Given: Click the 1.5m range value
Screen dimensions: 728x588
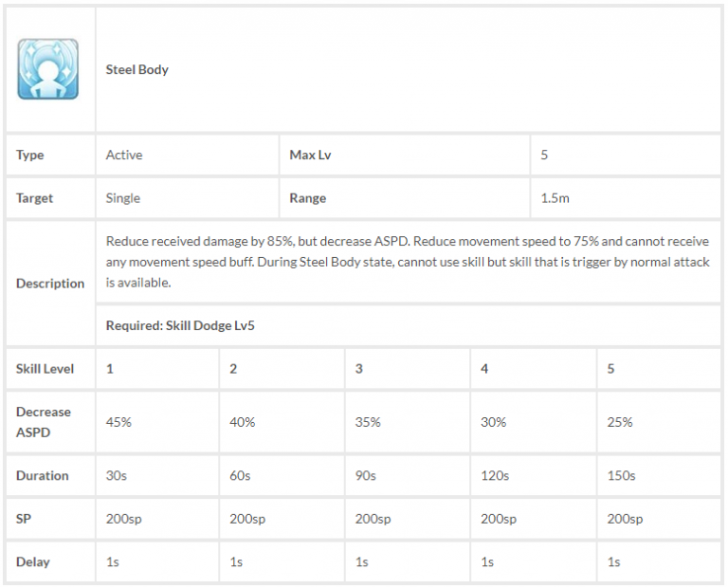Looking at the screenshot, I should 555,198.
